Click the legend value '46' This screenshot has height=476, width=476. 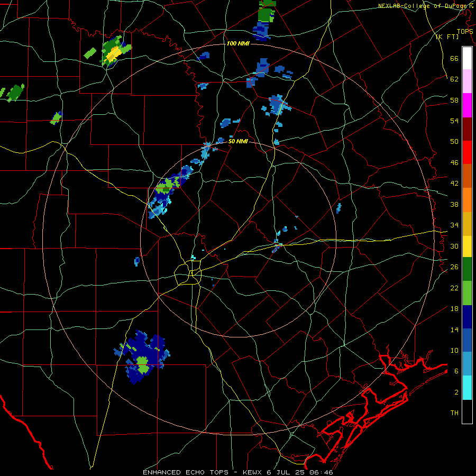(454, 163)
